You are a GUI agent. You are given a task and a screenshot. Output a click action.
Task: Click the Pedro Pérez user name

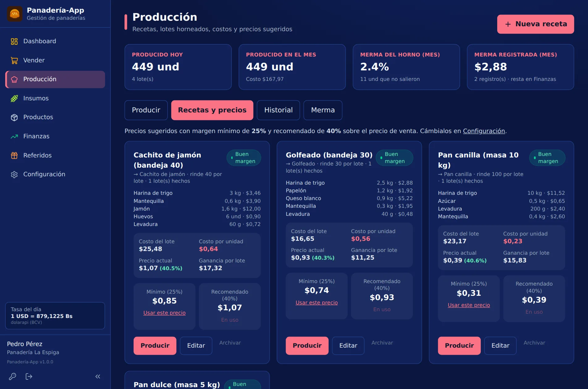click(25, 344)
